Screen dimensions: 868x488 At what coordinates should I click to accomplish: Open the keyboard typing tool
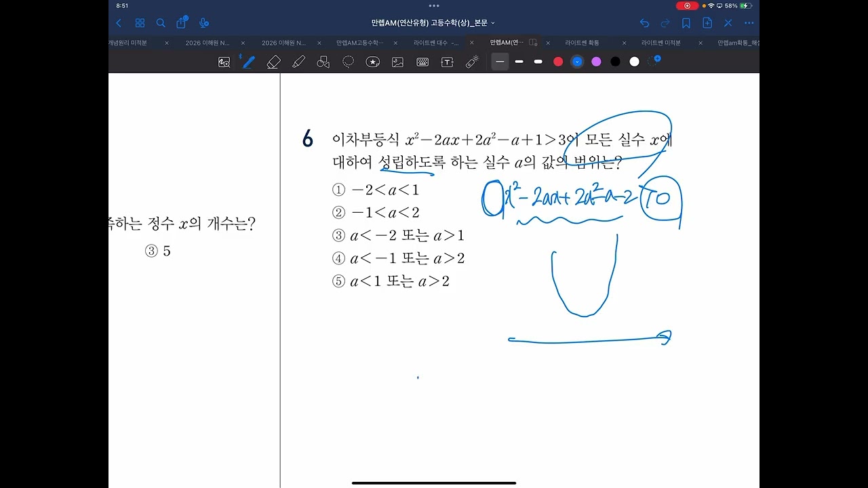(x=422, y=62)
